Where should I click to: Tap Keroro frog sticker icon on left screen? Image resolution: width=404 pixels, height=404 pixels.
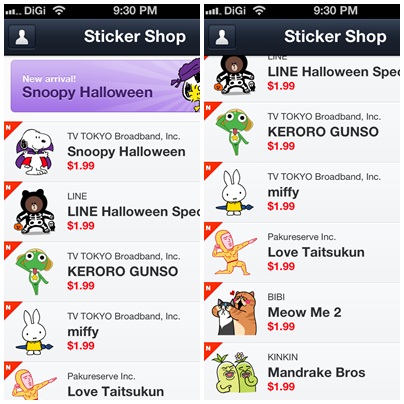point(34,271)
